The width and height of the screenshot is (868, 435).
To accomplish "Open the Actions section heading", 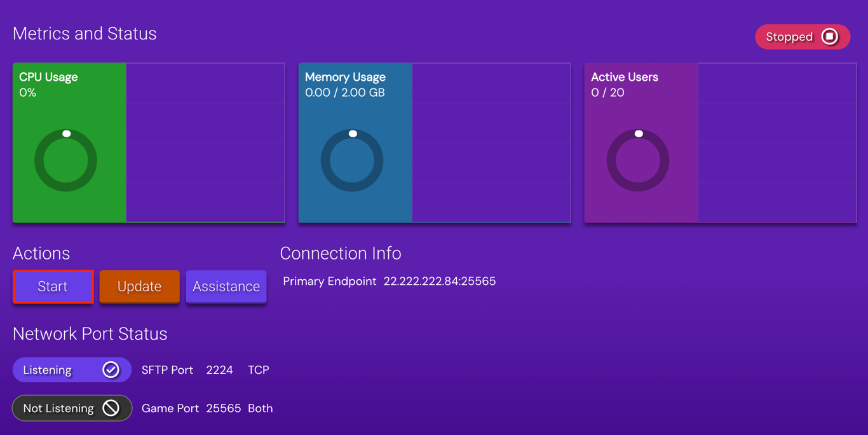I will coord(41,253).
